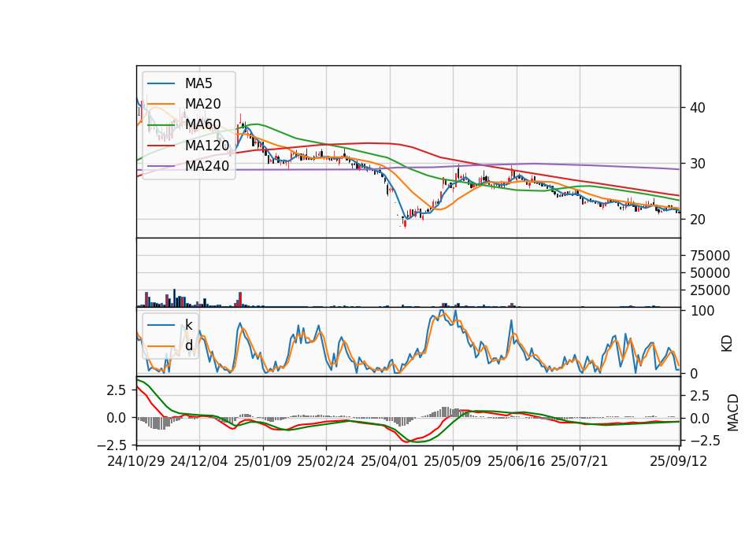Click the price axis value 30
Image resolution: width=756 pixels, height=543 pixels.
click(697, 164)
